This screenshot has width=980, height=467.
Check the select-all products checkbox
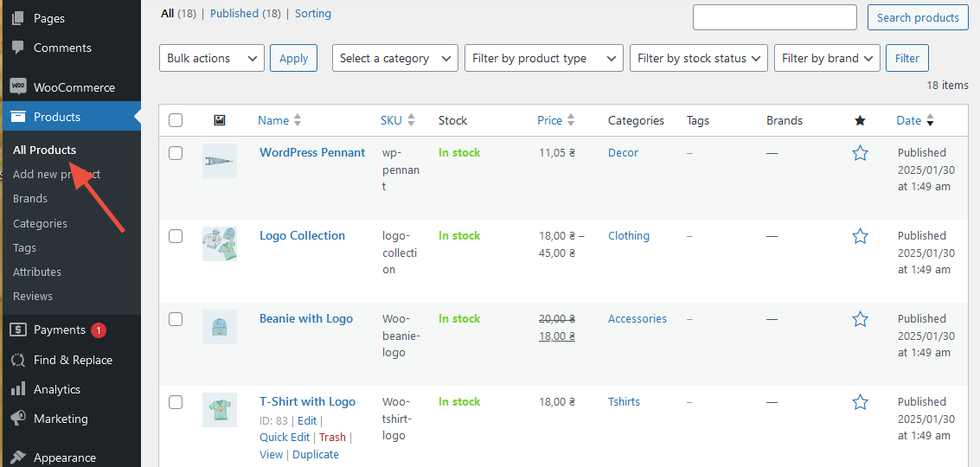176,120
